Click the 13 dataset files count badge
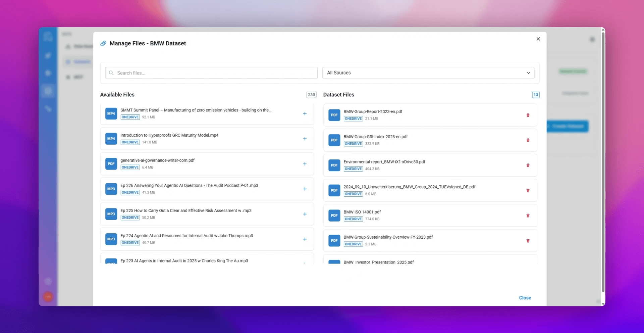 pos(536,95)
